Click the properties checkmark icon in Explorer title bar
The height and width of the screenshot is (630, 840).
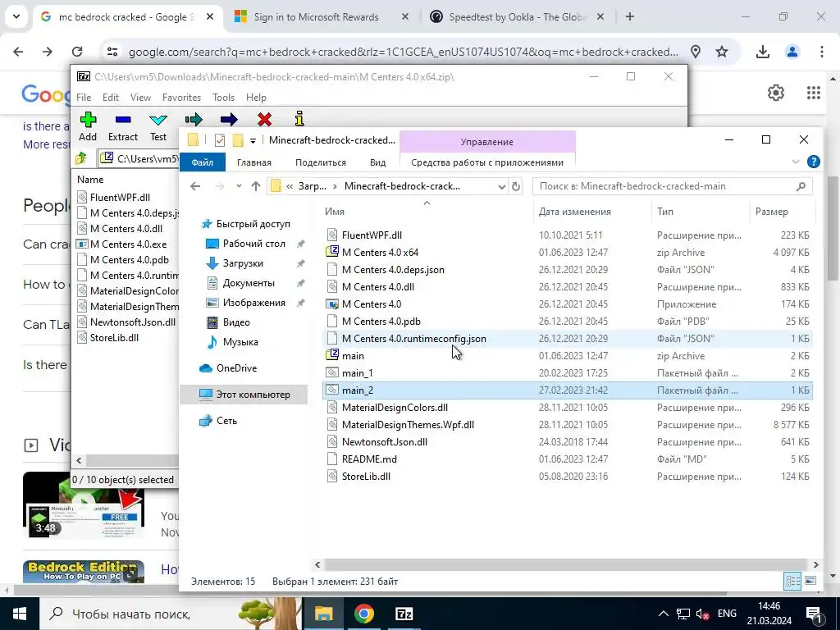(220, 140)
